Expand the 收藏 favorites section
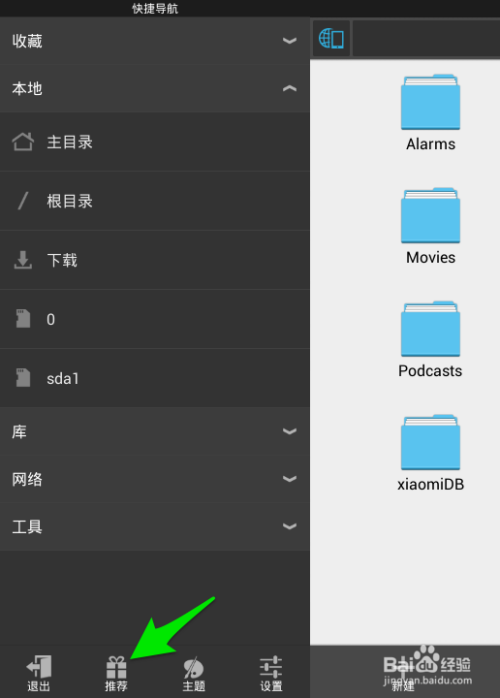500x698 pixels. pyautogui.click(x=155, y=41)
